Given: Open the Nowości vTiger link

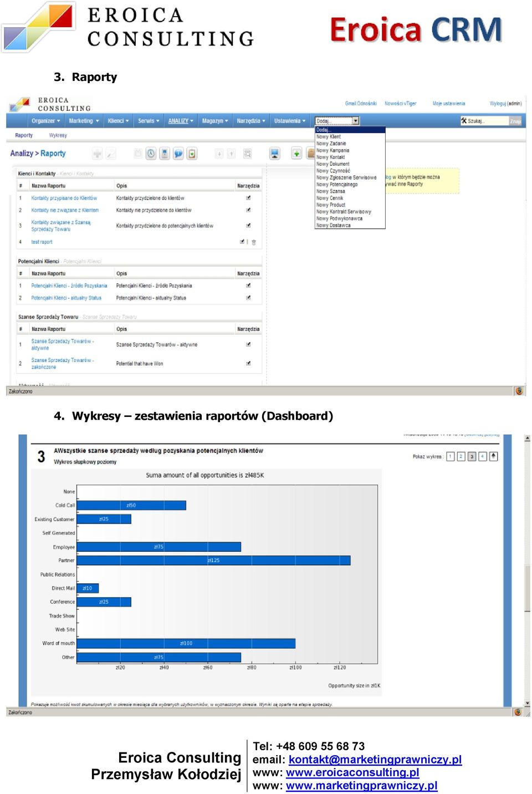Looking at the screenshot, I should click(x=400, y=104).
